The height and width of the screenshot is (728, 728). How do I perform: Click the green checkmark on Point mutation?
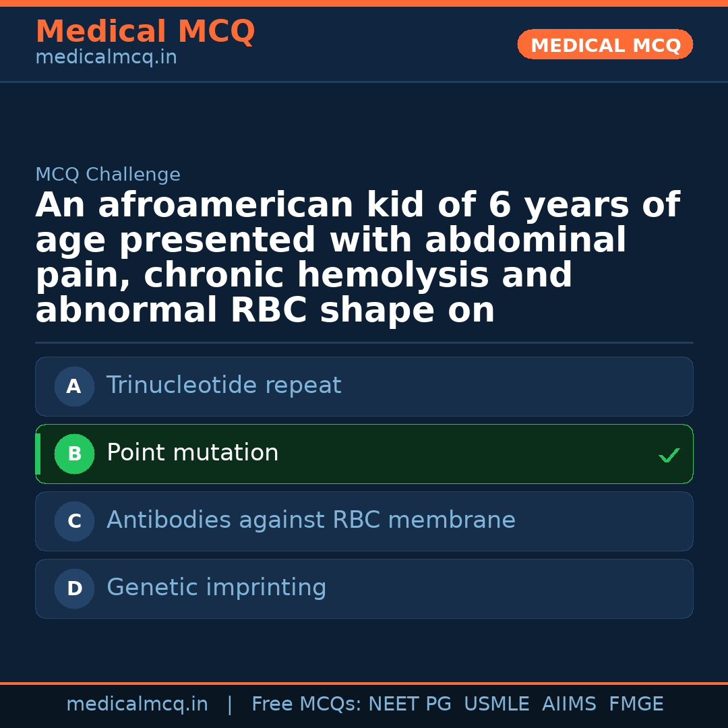tap(669, 456)
